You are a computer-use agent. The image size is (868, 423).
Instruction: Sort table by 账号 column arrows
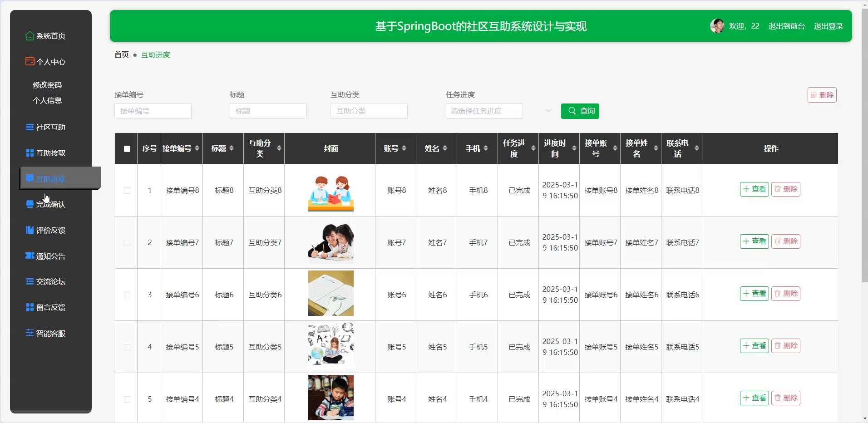tap(404, 148)
